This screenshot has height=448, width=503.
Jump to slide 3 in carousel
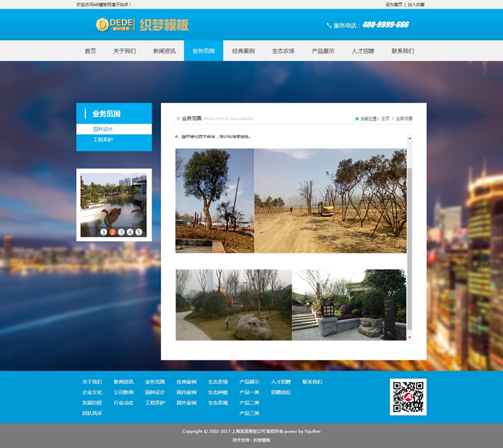tap(121, 232)
